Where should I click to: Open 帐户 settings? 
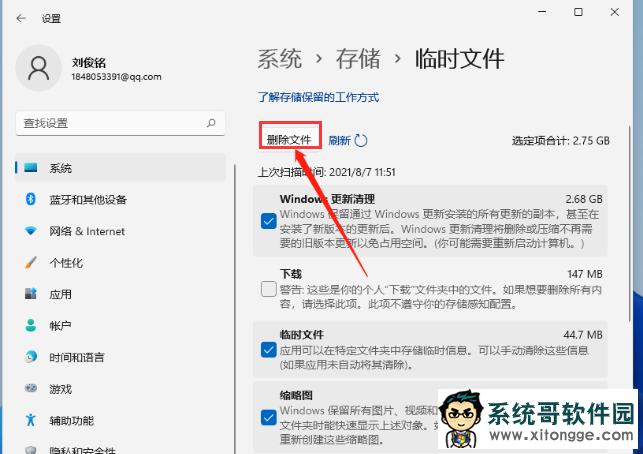coord(121,326)
